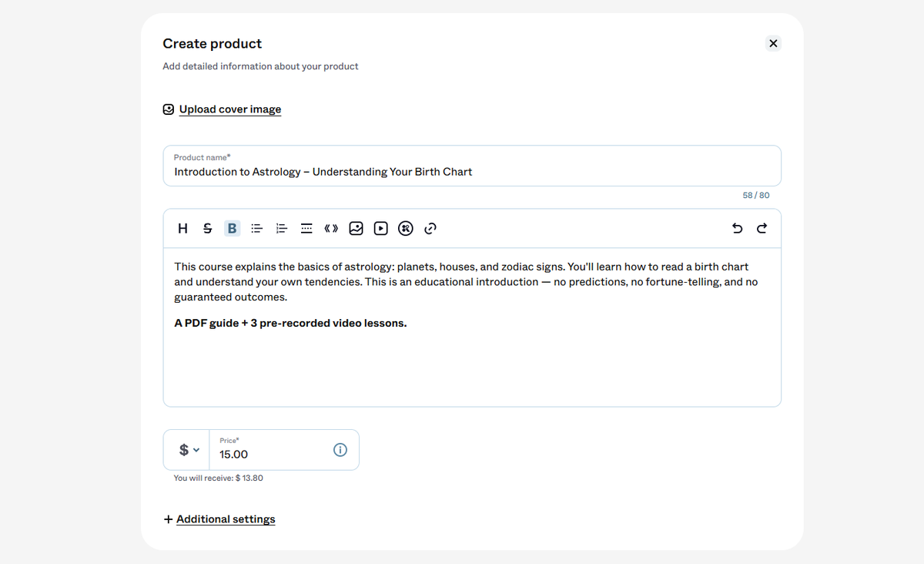Viewport: 924px width, 564px height.
Task: Show price info tooltip icon
Action: pyautogui.click(x=340, y=450)
